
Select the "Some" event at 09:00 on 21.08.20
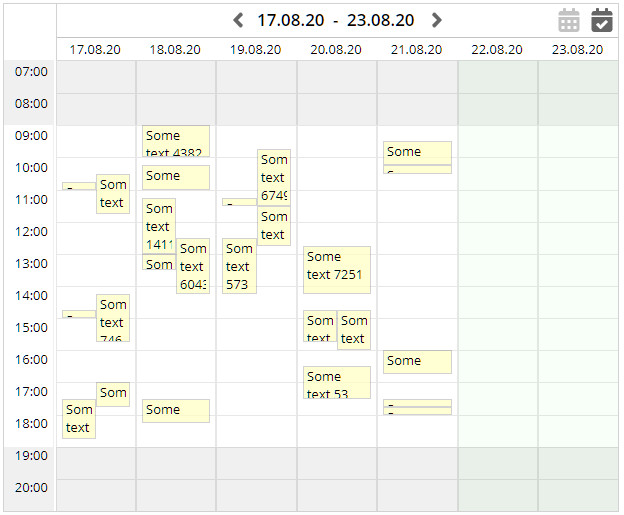click(417, 152)
